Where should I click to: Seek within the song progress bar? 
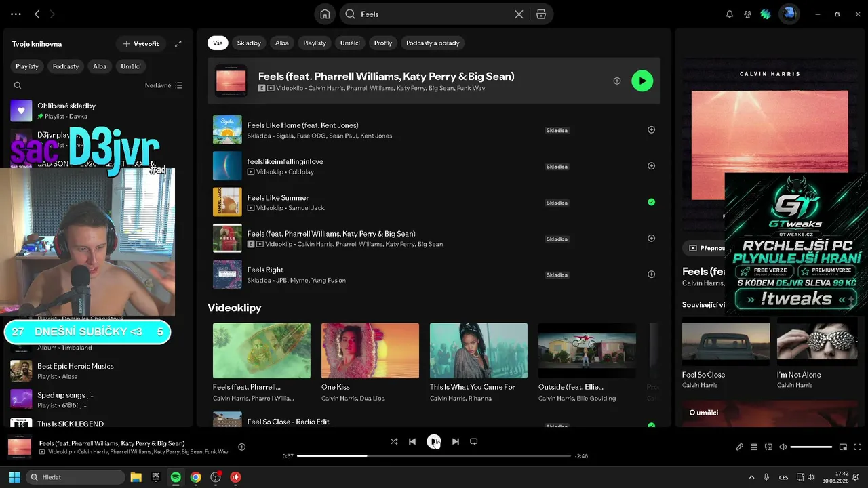tap(434, 456)
